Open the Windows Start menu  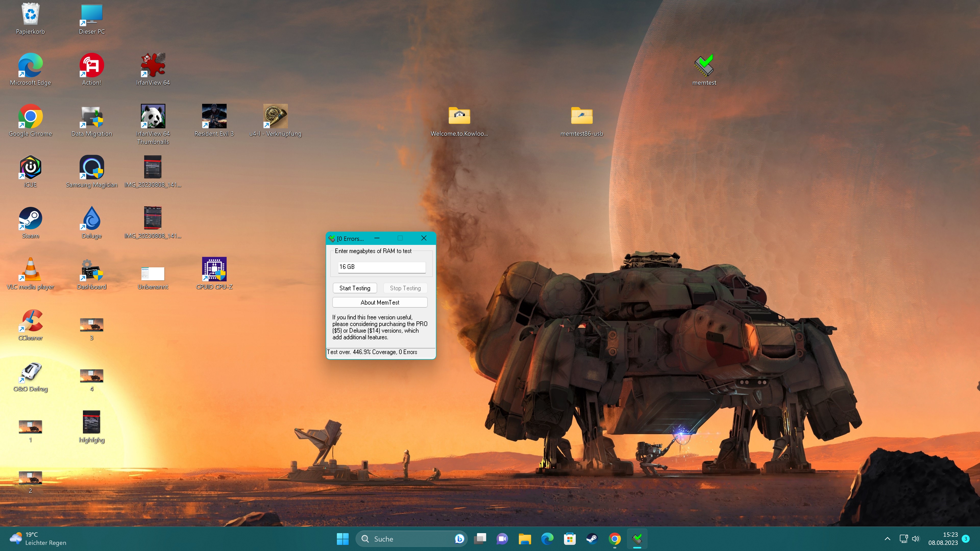[342, 539]
